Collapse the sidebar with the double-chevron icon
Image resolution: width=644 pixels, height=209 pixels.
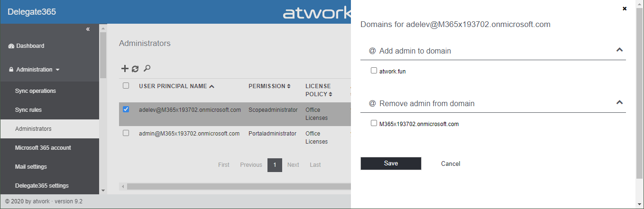coord(88,29)
